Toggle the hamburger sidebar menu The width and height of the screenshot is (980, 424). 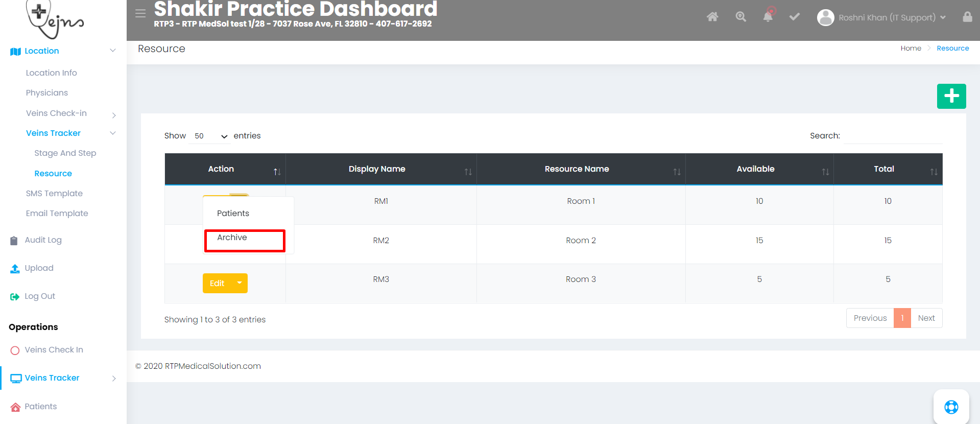tap(140, 13)
